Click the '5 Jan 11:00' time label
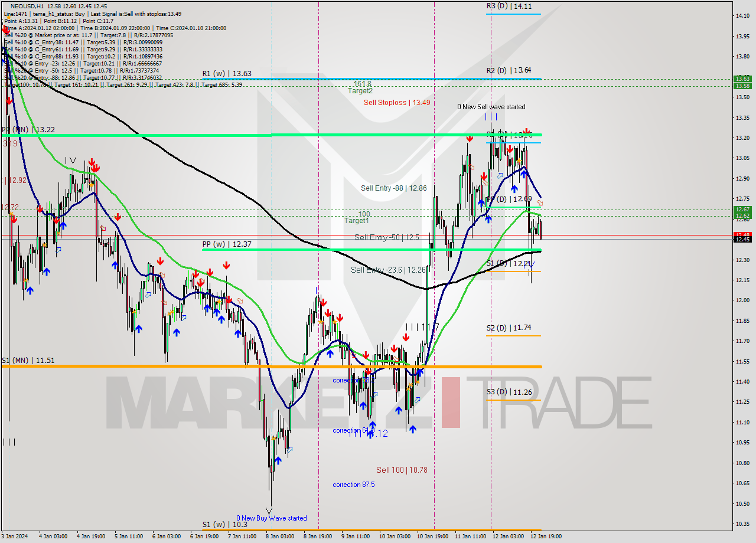The width and height of the screenshot is (756, 543). click(x=129, y=537)
